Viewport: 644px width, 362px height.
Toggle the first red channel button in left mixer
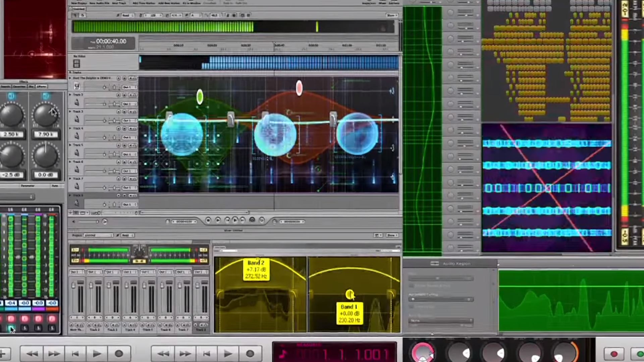coord(11,318)
